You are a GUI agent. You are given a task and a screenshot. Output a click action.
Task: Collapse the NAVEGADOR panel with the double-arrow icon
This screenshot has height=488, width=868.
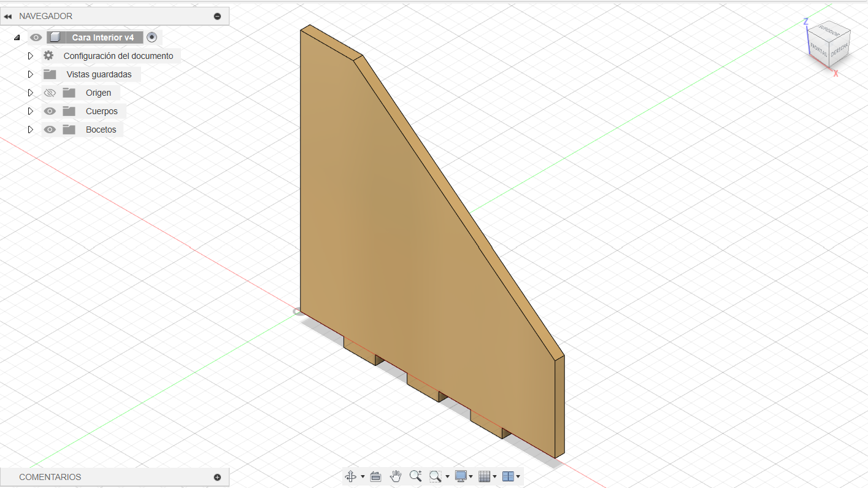(8, 16)
